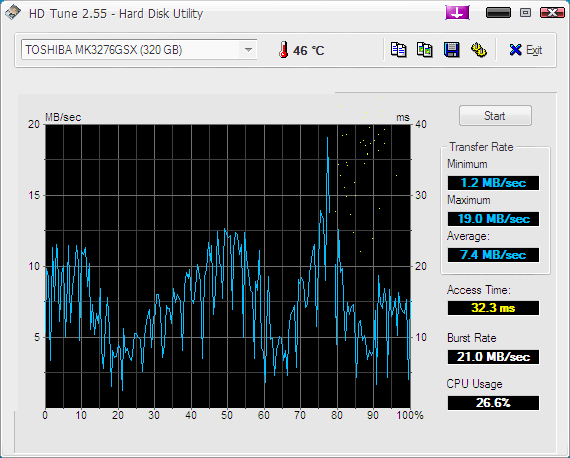570x458 pixels.
Task: Expand the drive selection dropdown arrow
Action: (x=248, y=49)
